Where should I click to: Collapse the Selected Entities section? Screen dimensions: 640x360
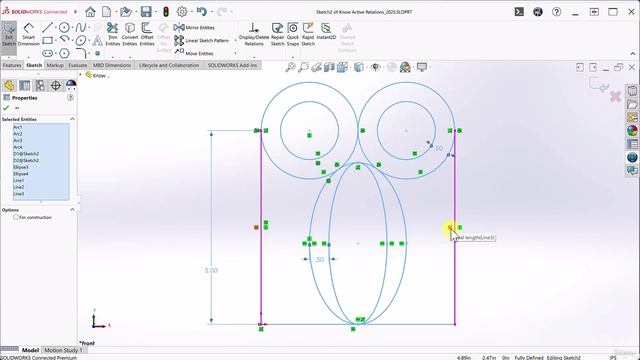[x=72, y=119]
